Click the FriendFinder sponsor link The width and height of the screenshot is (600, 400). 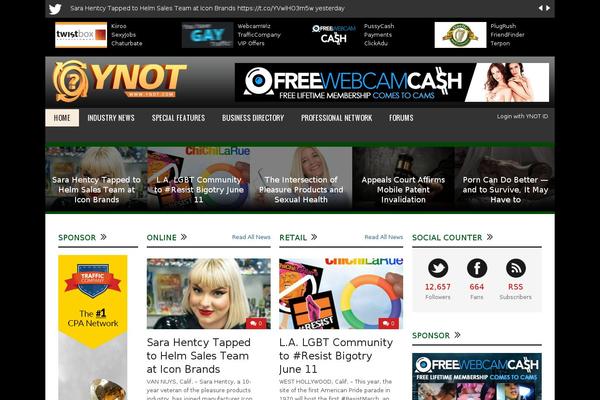(x=507, y=35)
